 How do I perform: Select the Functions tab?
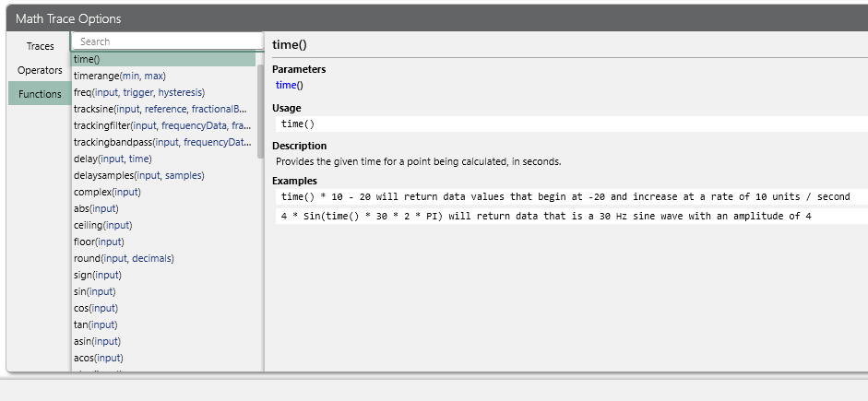tap(40, 94)
